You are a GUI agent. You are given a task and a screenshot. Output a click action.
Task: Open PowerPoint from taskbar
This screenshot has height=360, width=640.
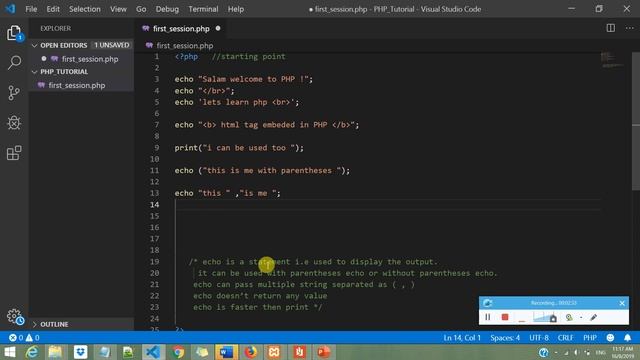(x=323, y=352)
